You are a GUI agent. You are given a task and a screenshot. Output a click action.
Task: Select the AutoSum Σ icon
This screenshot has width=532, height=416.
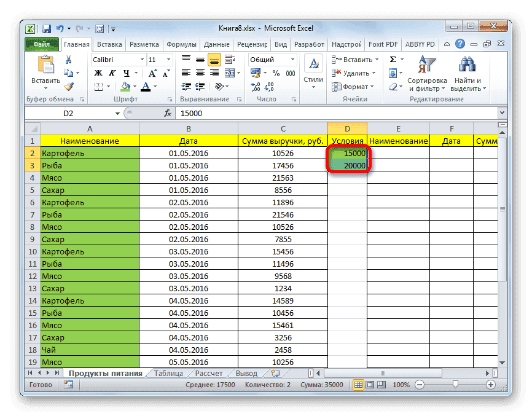click(x=393, y=58)
